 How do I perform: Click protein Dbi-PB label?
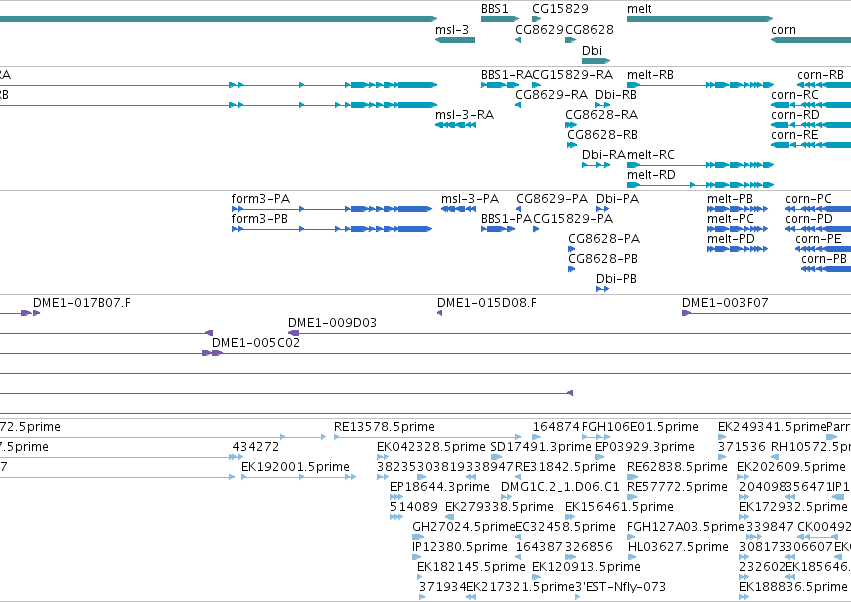pyautogui.click(x=616, y=280)
